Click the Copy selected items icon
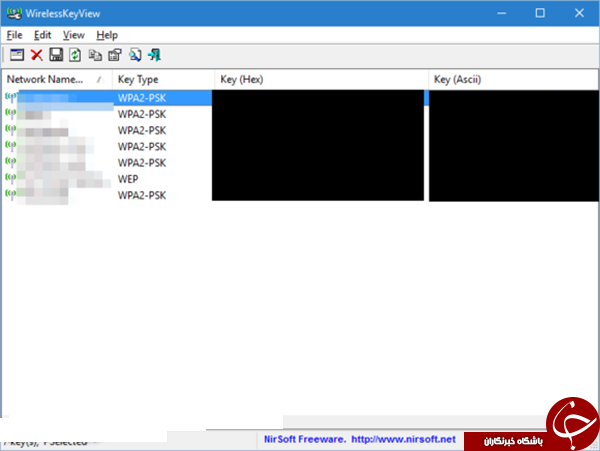600x451 pixels. tap(95, 55)
